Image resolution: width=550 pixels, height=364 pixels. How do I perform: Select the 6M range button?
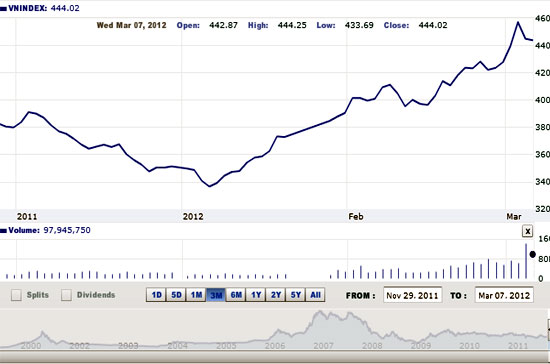click(236, 295)
